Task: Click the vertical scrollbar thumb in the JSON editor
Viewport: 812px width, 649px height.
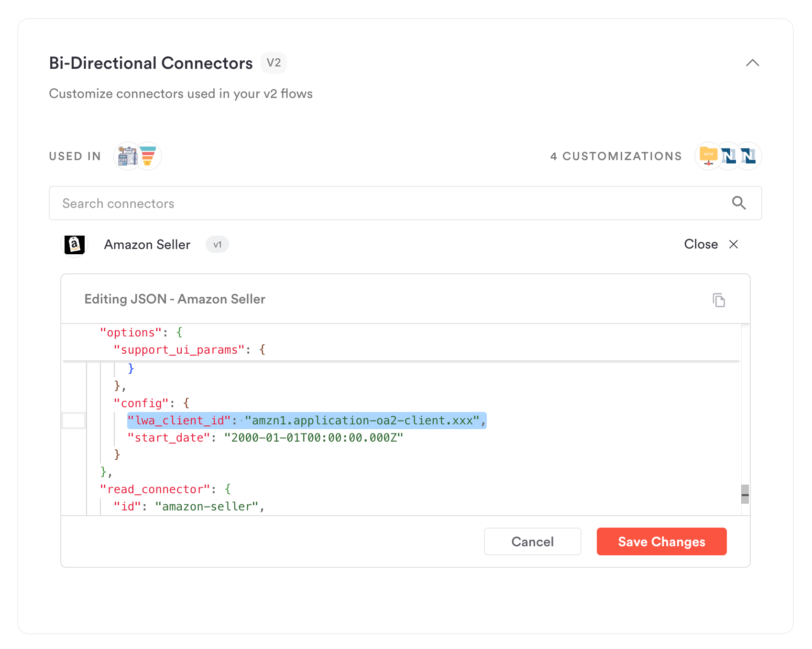Action: tap(745, 494)
